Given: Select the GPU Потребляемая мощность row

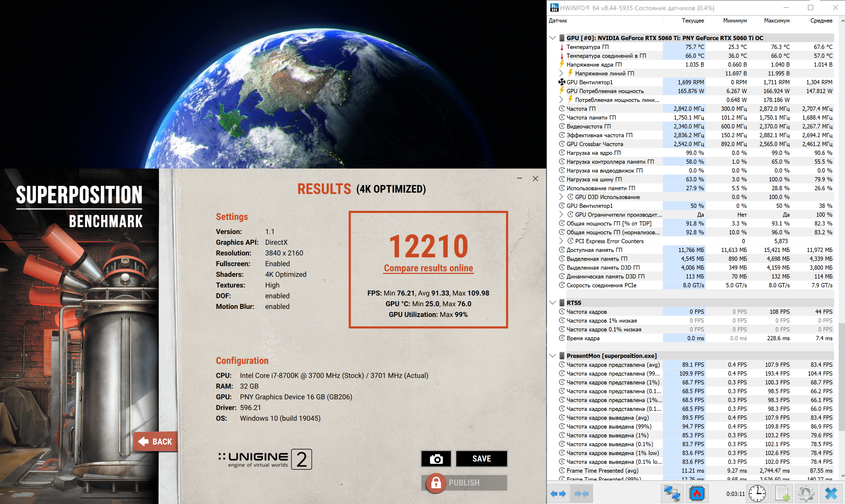Looking at the screenshot, I should [x=696, y=91].
